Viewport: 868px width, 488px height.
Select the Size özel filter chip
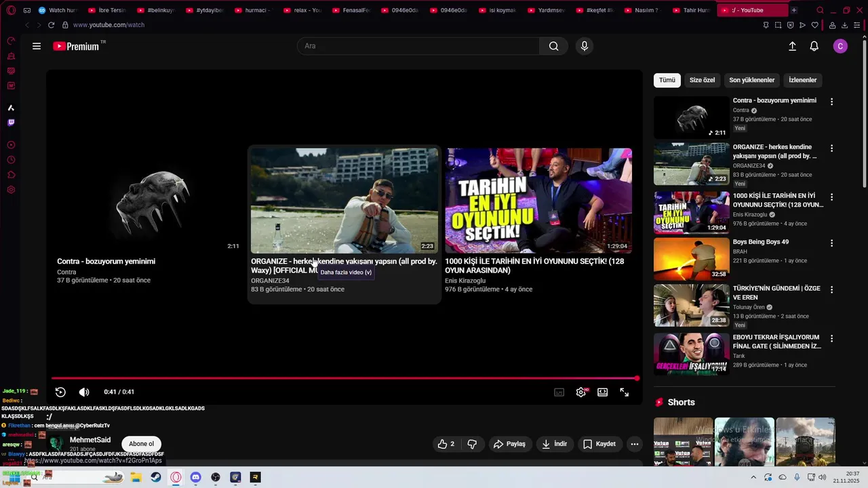pyautogui.click(x=702, y=80)
